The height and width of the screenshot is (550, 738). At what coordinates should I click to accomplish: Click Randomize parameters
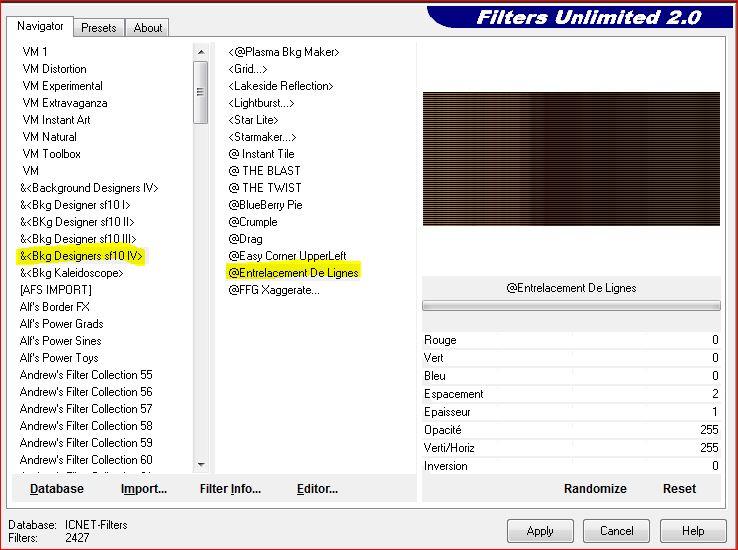click(x=595, y=488)
